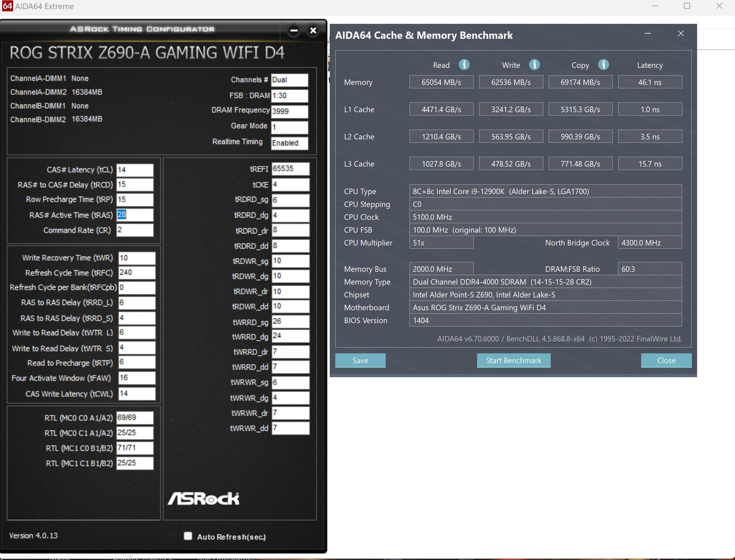
Task: Click the DRAM Frequency field showing 3999
Action: [x=289, y=112]
